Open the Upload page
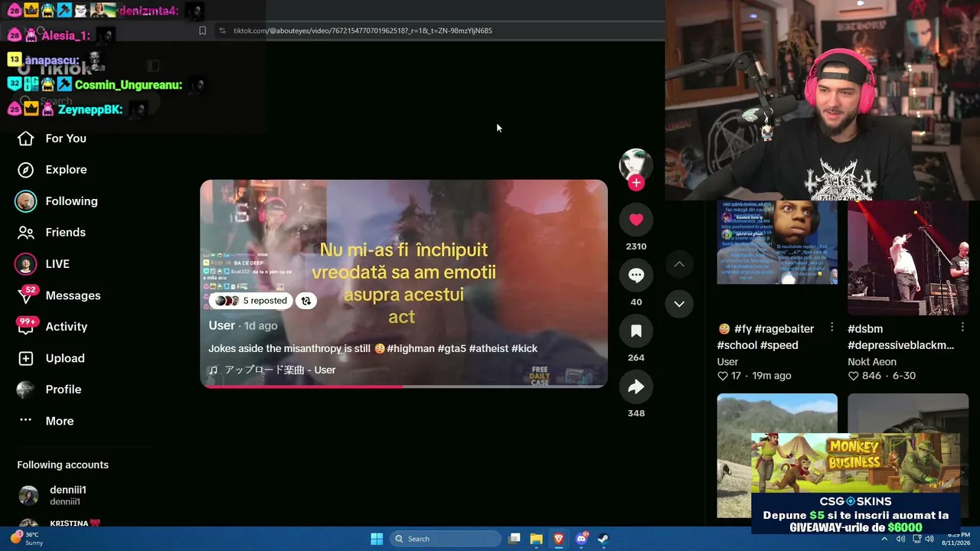Screen dimensions: 980x551 click(x=51, y=358)
